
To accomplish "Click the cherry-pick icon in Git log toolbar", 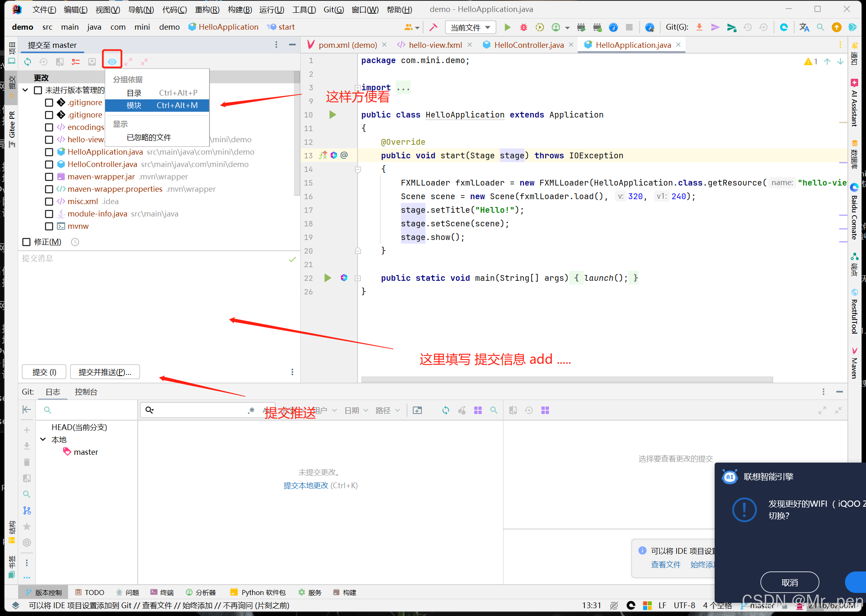I will tap(462, 410).
